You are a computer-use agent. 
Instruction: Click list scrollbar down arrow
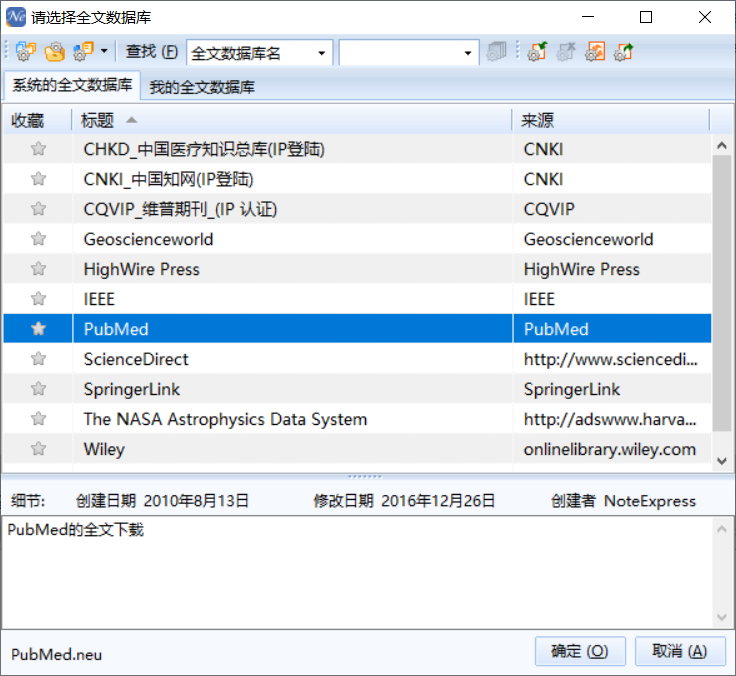[722, 461]
